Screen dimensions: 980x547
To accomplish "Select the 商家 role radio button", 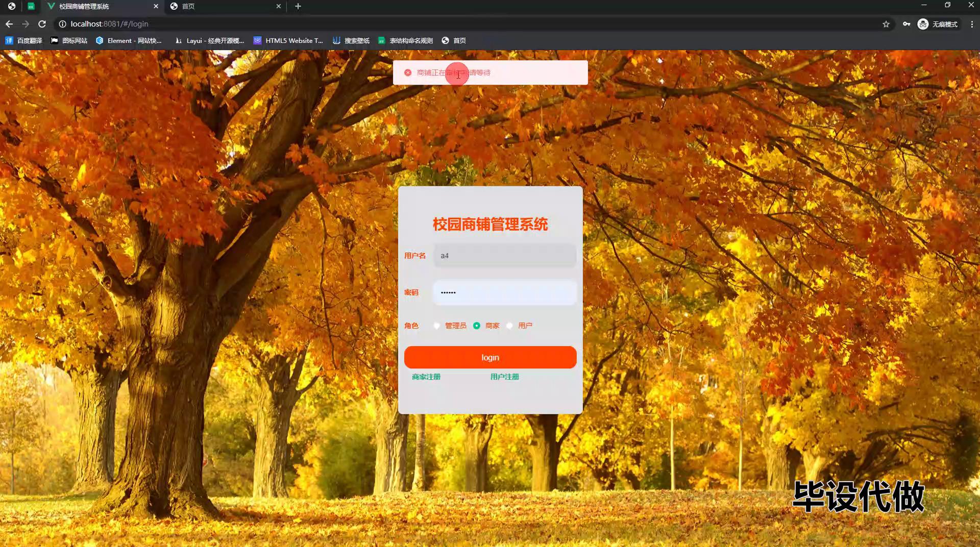I will pyautogui.click(x=477, y=326).
